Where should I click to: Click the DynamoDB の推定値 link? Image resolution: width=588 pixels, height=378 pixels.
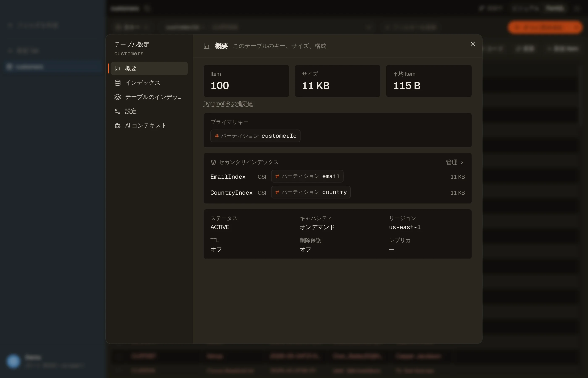point(228,104)
